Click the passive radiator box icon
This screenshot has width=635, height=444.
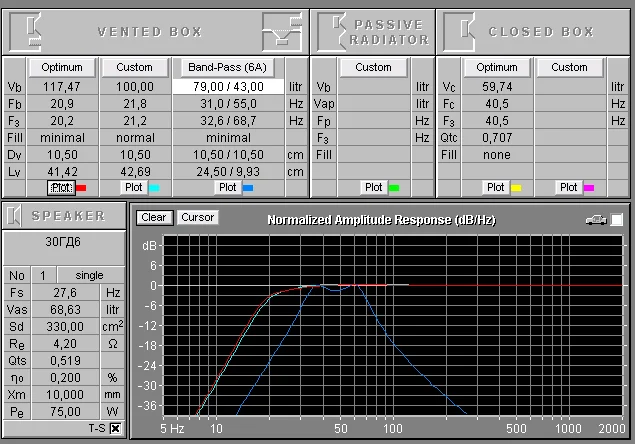tap(331, 31)
